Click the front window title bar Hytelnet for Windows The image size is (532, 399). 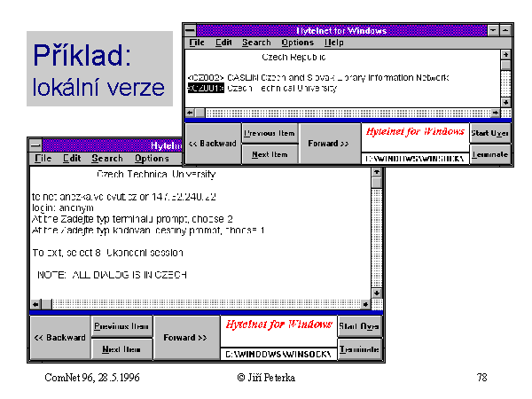click(341, 30)
